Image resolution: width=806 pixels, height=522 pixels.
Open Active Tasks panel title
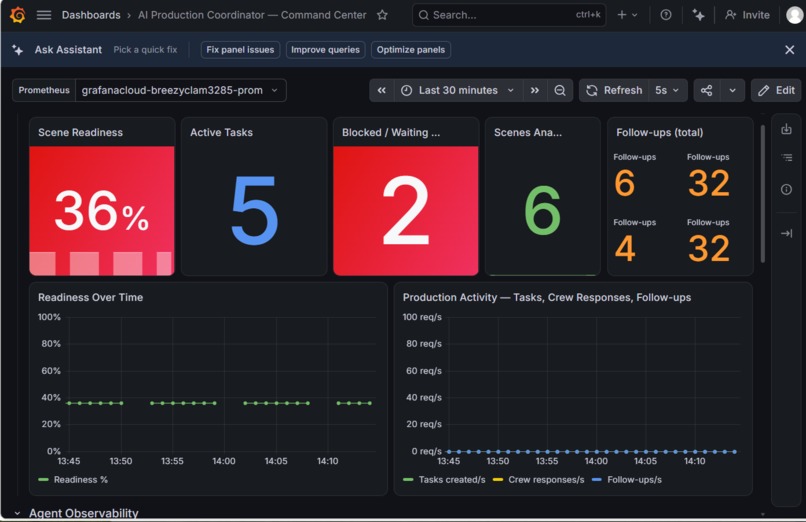(222, 133)
